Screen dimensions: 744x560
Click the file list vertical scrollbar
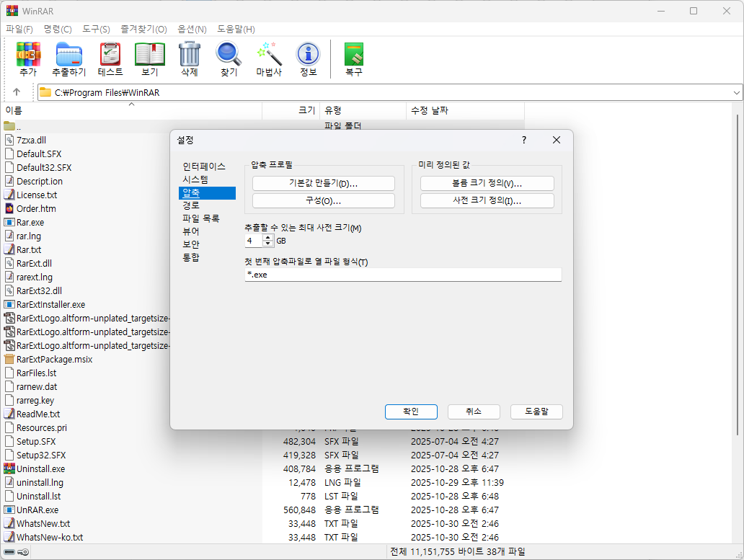[x=737, y=275]
